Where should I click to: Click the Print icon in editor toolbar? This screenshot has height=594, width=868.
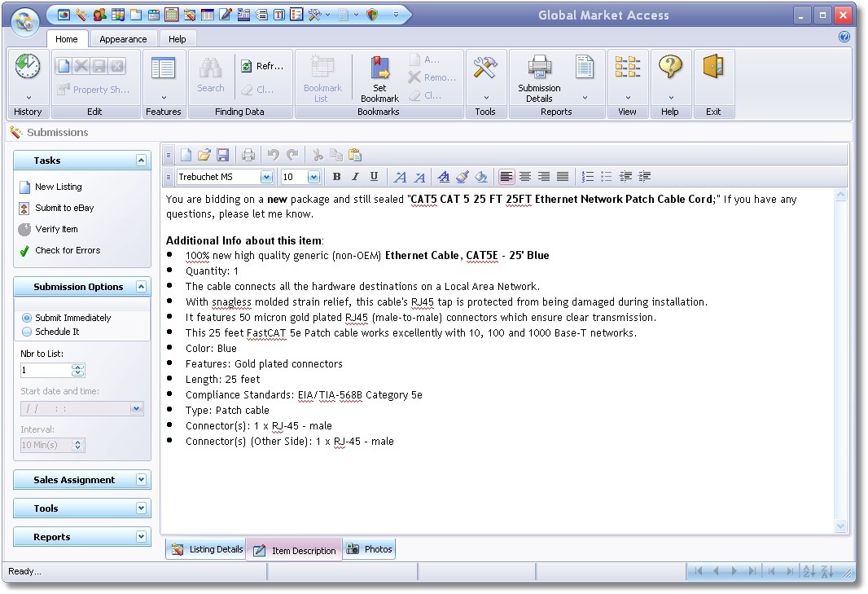[248, 155]
